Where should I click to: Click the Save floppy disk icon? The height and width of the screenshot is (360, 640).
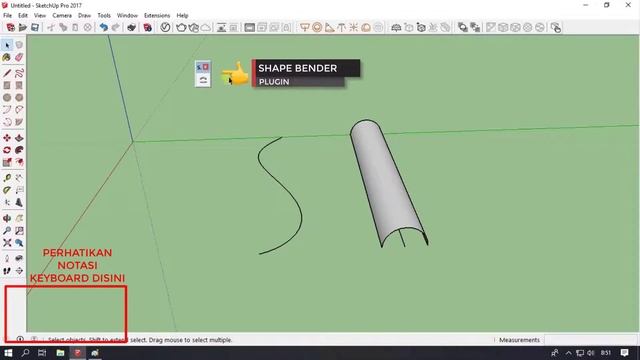(x=35, y=27)
